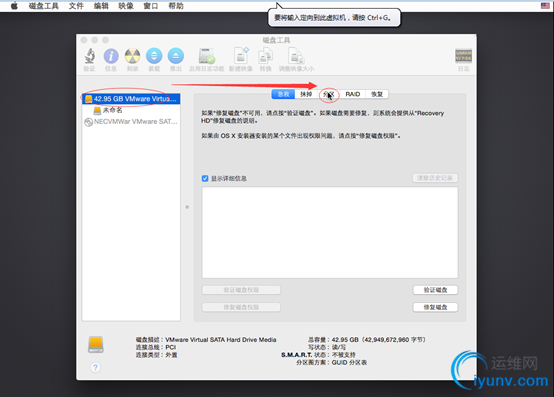Open the 文件 menu
554x397 pixels.
[76, 6]
